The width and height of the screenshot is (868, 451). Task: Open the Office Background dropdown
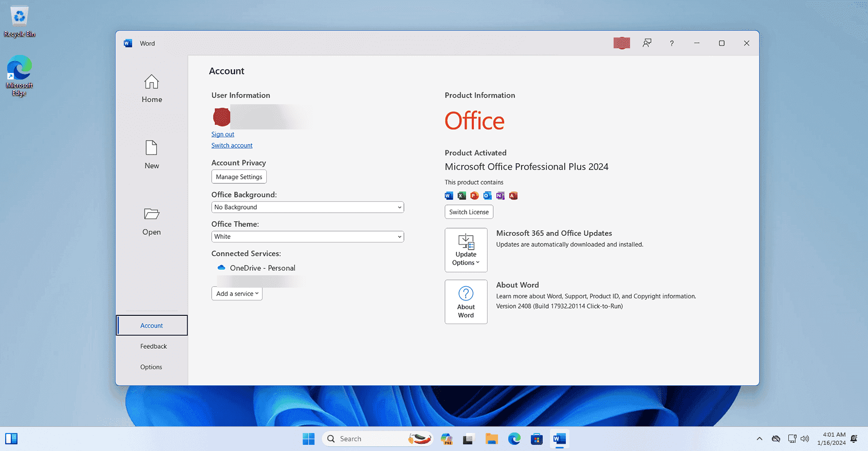[x=307, y=207]
